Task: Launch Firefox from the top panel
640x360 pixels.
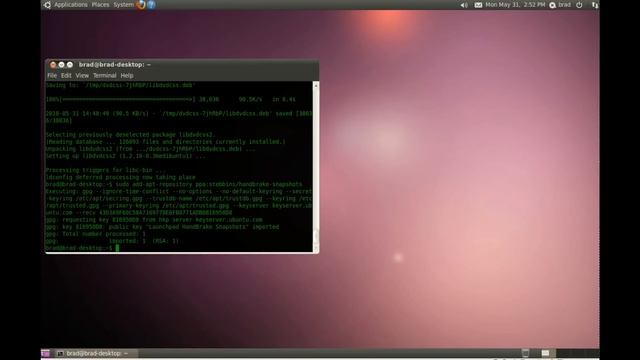Action: pyautogui.click(x=141, y=4)
